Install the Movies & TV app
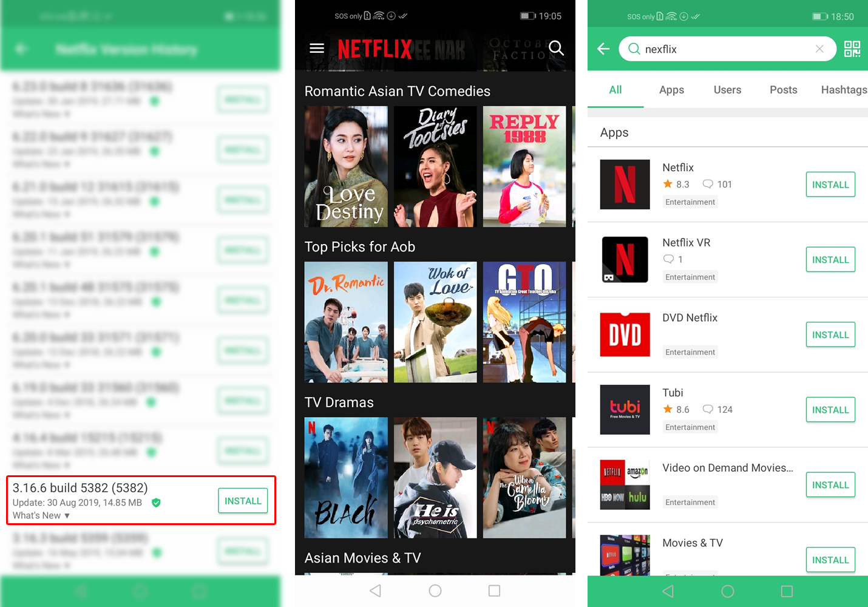 pos(830,560)
